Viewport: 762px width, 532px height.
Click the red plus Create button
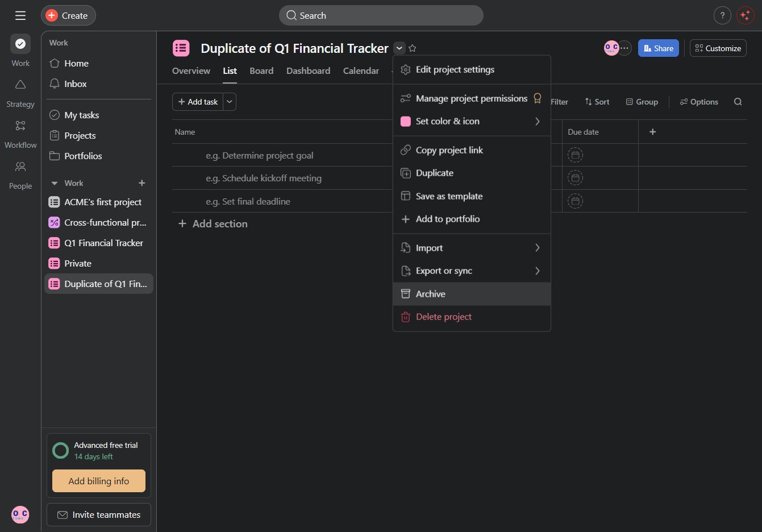point(68,15)
